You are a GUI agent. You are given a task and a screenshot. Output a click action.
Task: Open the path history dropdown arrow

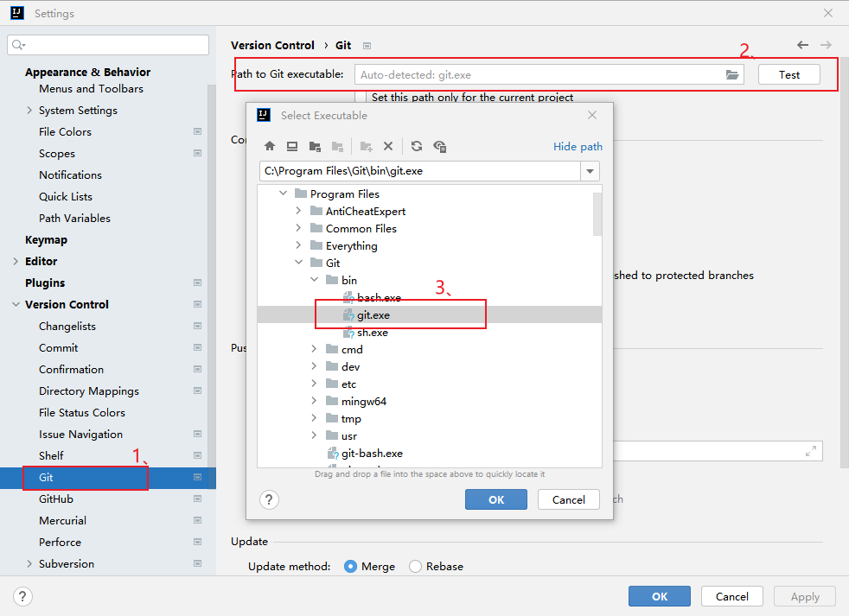click(590, 171)
